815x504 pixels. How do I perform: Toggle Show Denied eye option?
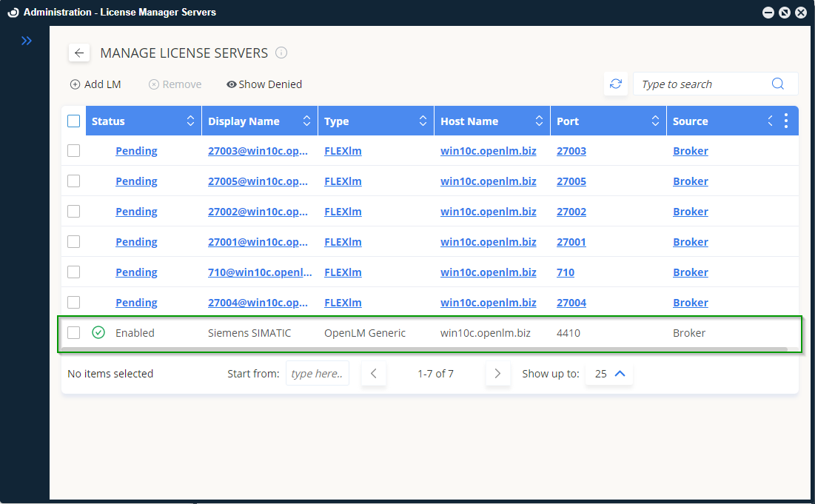tap(264, 84)
